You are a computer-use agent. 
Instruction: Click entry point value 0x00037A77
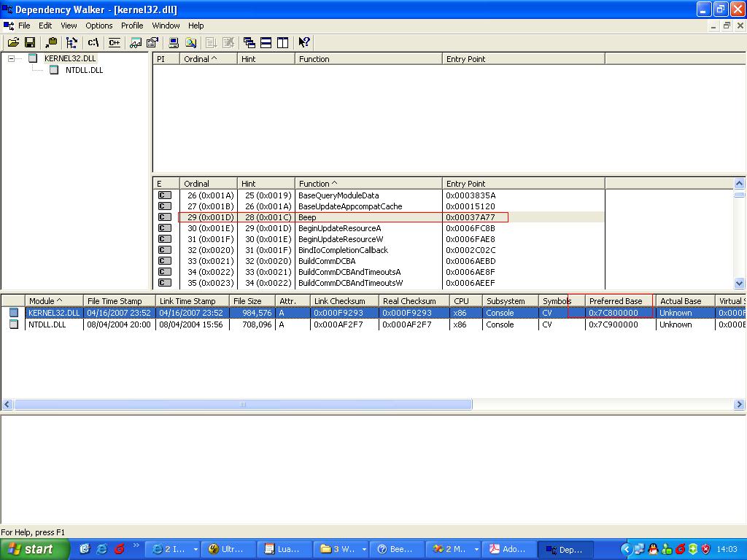point(471,217)
